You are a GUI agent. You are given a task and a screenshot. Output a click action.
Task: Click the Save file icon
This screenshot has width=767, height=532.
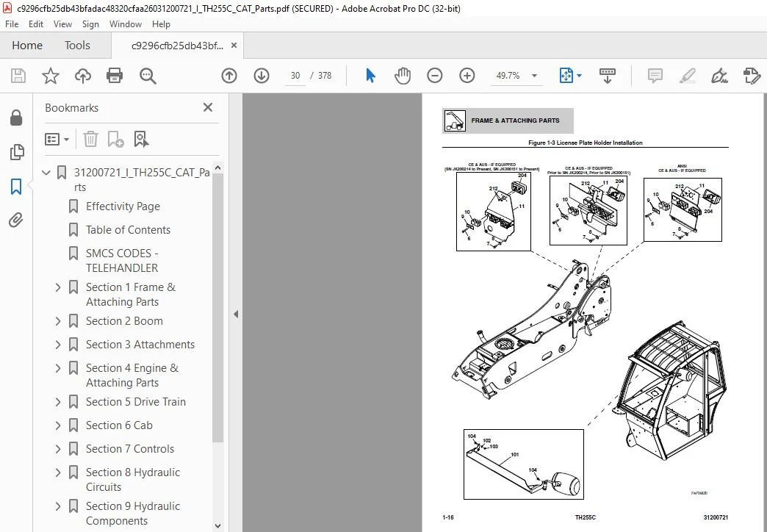coord(18,76)
